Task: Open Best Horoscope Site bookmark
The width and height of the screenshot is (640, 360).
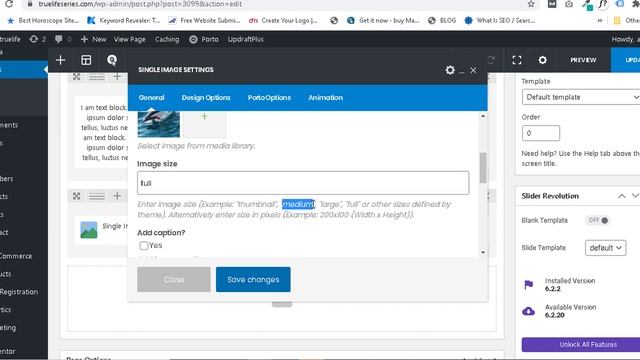Action: point(43,20)
